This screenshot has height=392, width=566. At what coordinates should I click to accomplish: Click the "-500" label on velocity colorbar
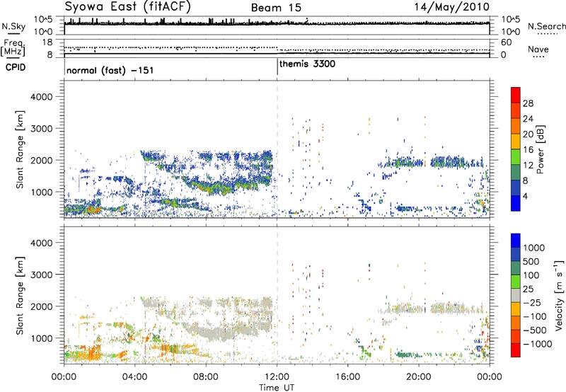(x=535, y=330)
